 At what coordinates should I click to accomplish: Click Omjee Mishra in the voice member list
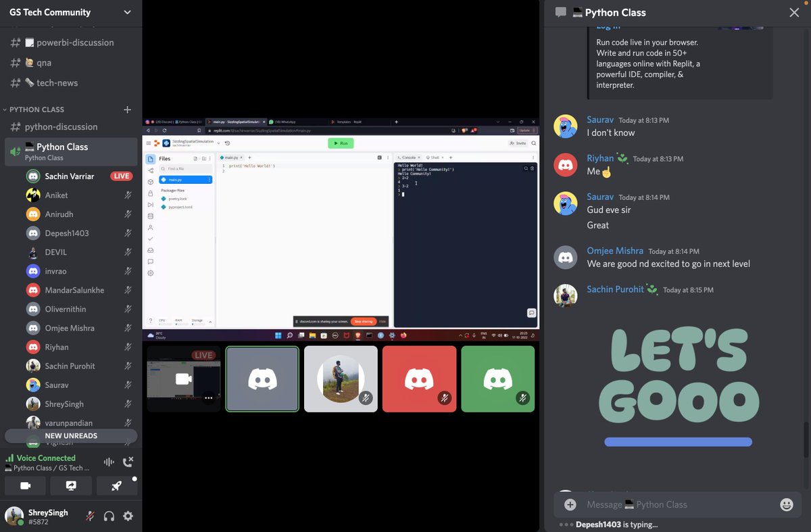point(78,328)
